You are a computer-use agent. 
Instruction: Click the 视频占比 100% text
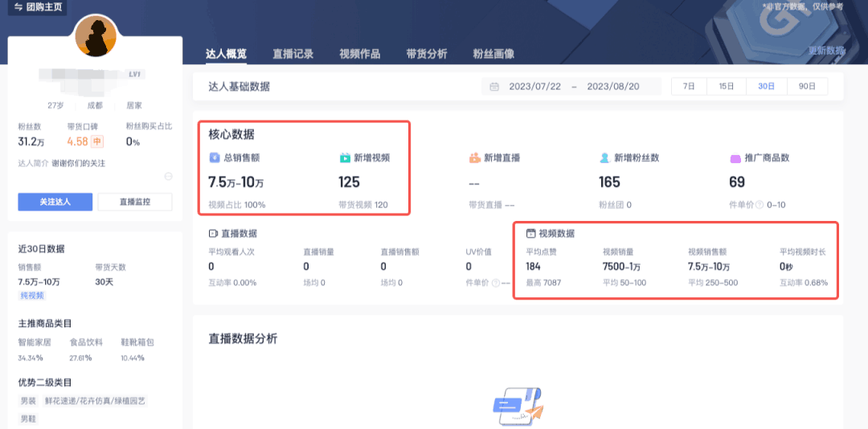coord(237,205)
